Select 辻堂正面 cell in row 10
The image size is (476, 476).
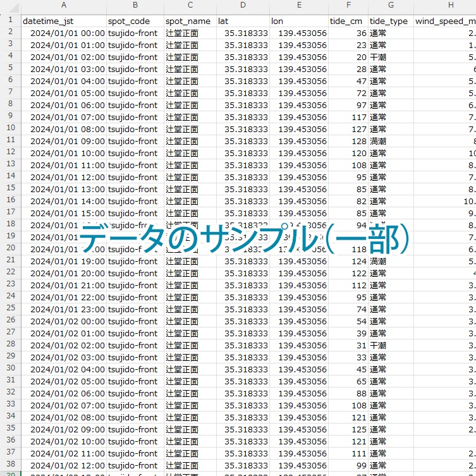(190, 130)
